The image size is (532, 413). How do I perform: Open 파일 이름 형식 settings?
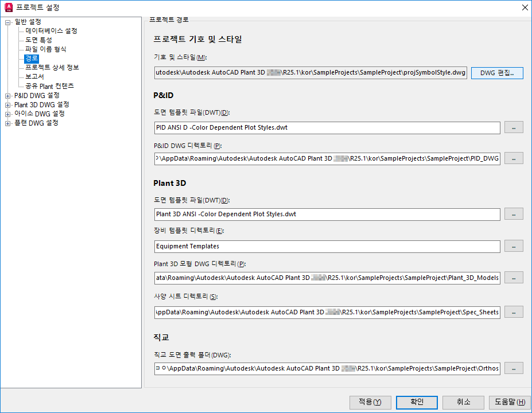point(46,49)
